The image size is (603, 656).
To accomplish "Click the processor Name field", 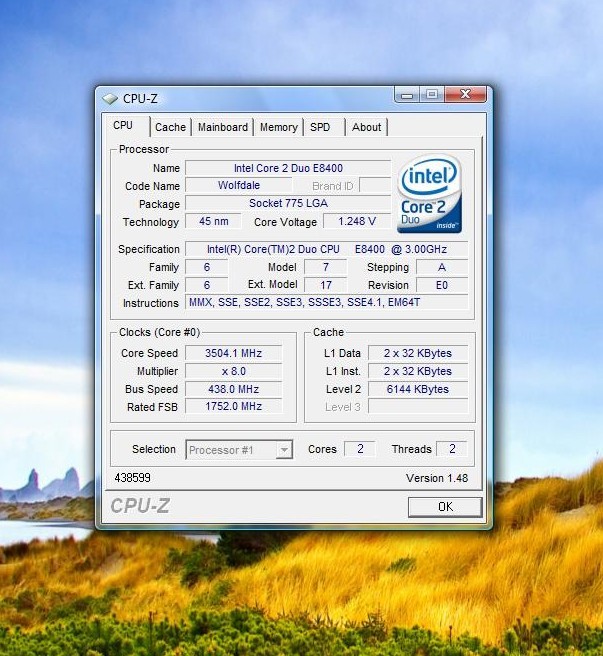I will (287, 168).
